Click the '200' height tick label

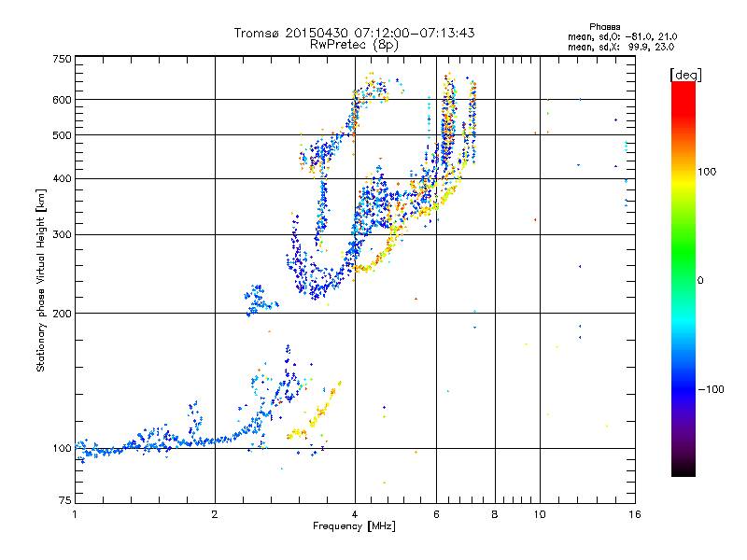(62, 314)
